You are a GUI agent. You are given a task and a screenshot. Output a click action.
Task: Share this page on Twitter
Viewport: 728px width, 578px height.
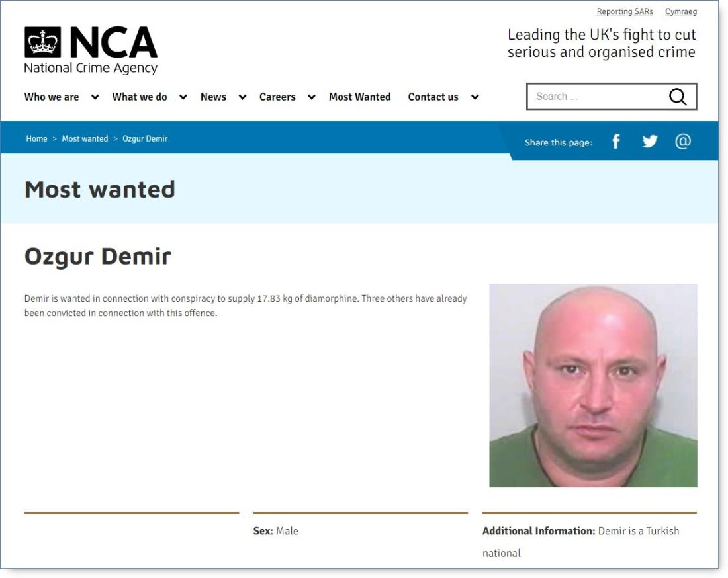[649, 141]
